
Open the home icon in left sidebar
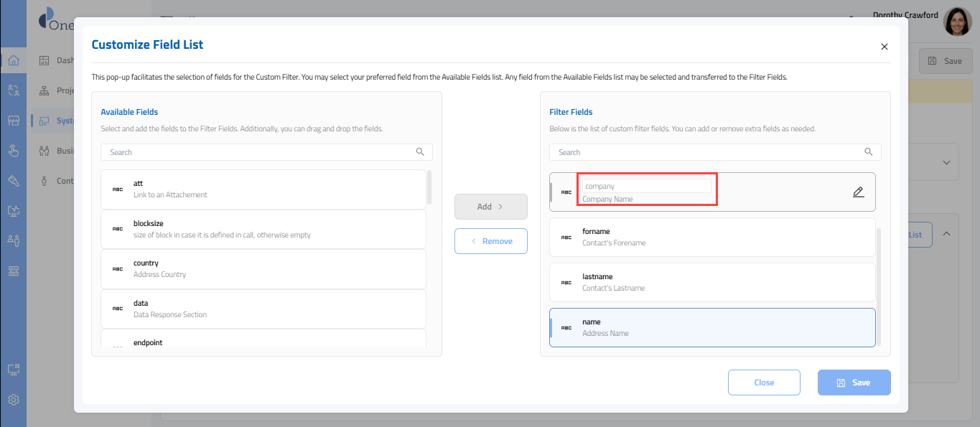pos(13,60)
